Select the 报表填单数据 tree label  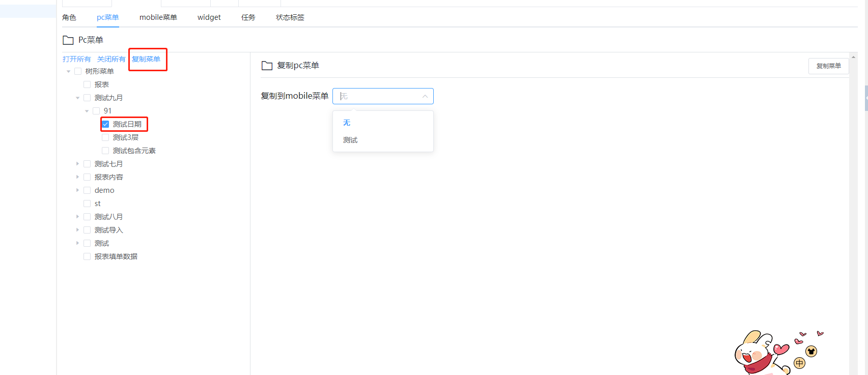click(116, 256)
